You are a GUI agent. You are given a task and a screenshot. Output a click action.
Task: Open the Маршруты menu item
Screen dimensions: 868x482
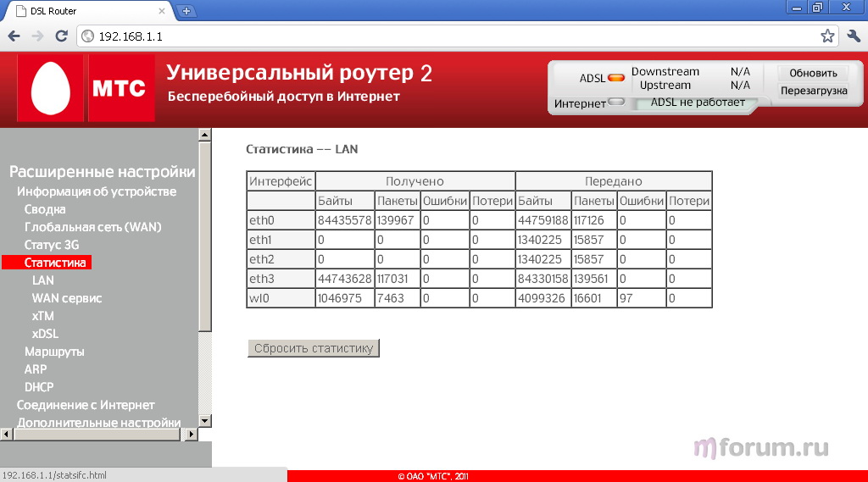pos(54,352)
